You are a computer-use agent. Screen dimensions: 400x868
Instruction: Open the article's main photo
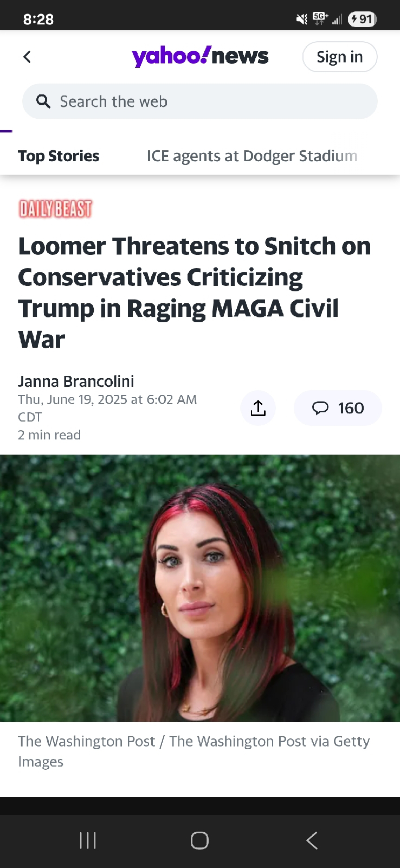pyautogui.click(x=200, y=588)
